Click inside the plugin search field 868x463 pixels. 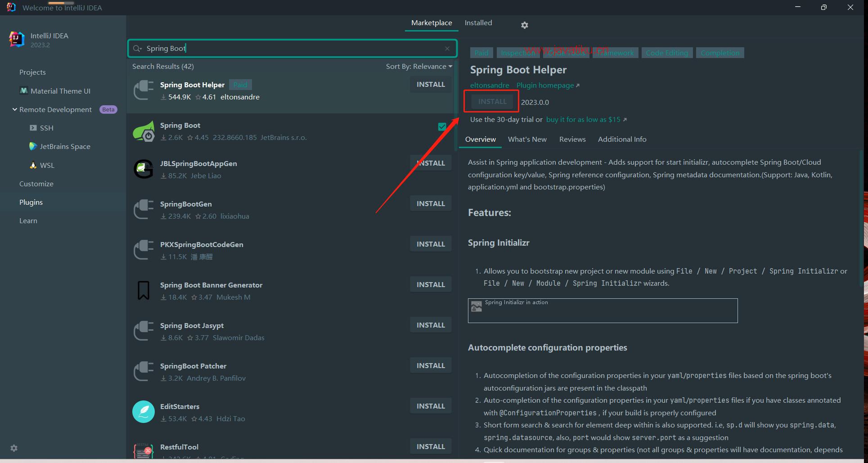[x=292, y=49]
